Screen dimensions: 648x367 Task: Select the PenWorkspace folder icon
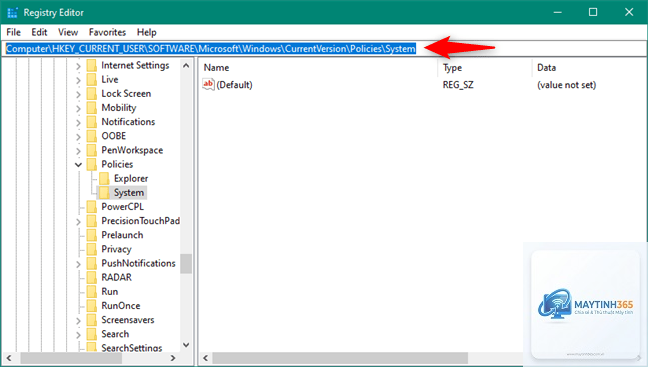pyautogui.click(x=92, y=150)
